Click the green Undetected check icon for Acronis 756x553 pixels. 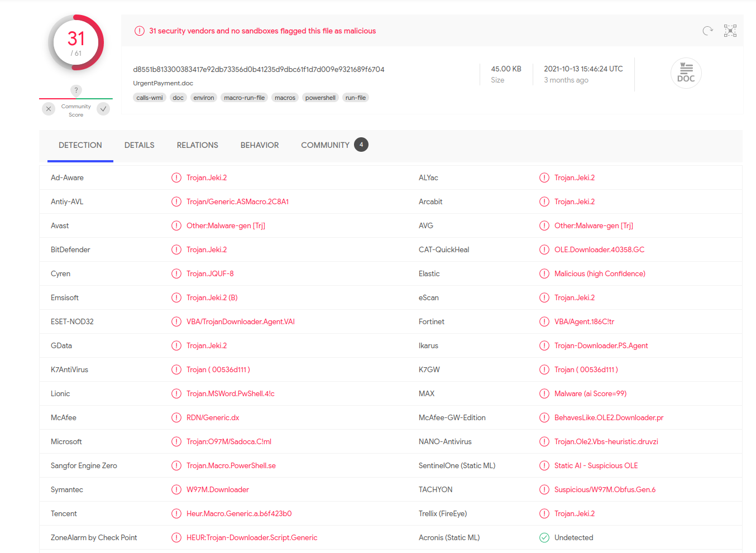pyautogui.click(x=544, y=538)
